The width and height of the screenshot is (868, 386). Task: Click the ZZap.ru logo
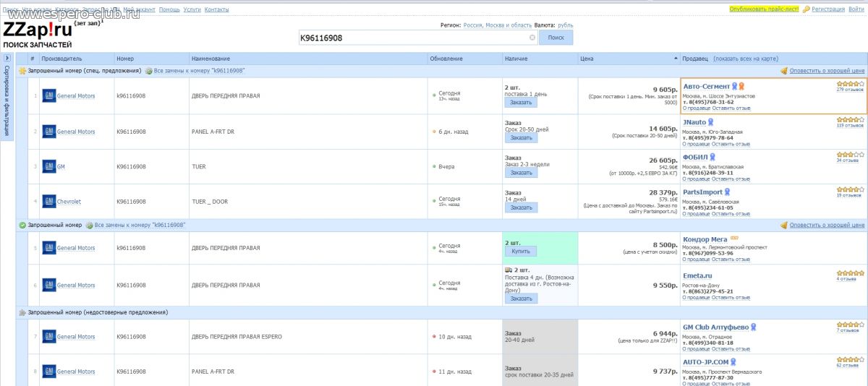point(38,29)
